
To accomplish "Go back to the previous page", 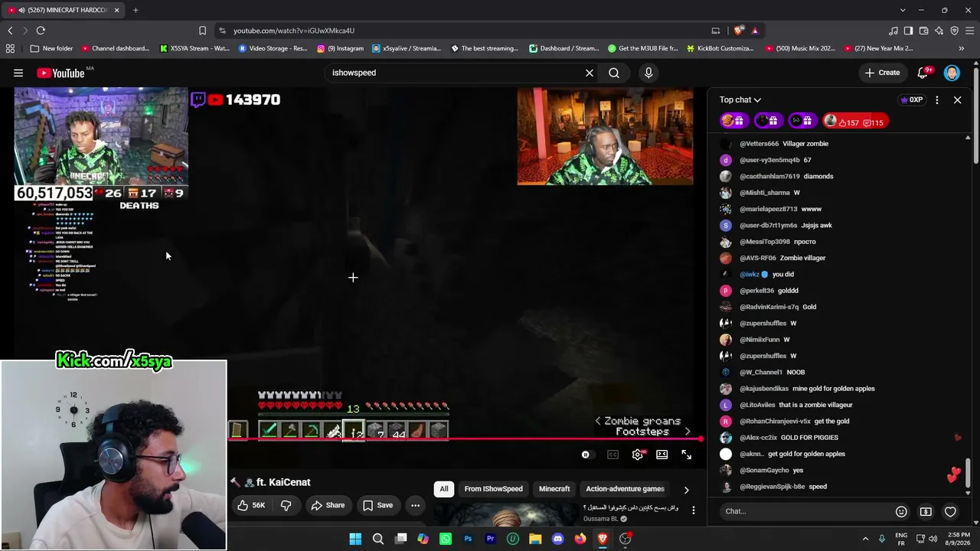I will tap(10, 31).
